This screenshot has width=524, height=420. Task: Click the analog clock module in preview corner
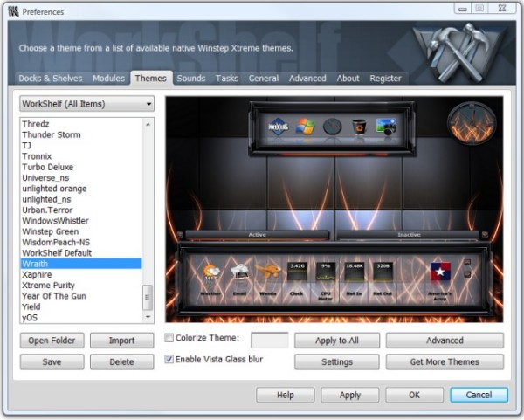472,123
